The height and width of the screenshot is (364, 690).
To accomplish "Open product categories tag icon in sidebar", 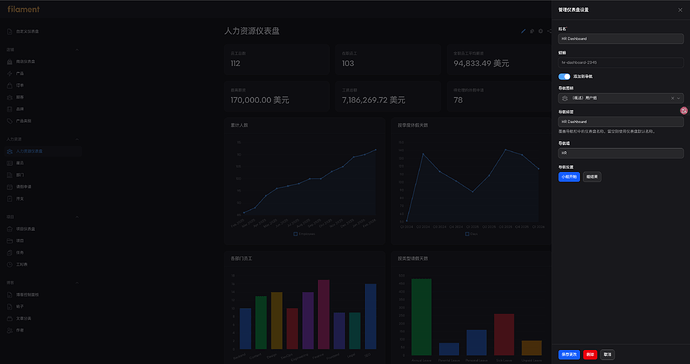I will click(10, 121).
